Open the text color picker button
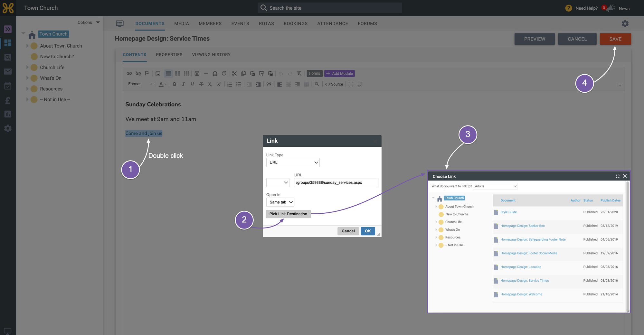The width and height of the screenshot is (644, 335). pos(163,84)
